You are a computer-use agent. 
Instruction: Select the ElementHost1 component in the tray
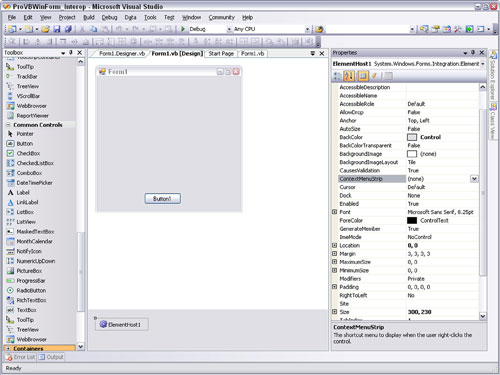pos(122,324)
